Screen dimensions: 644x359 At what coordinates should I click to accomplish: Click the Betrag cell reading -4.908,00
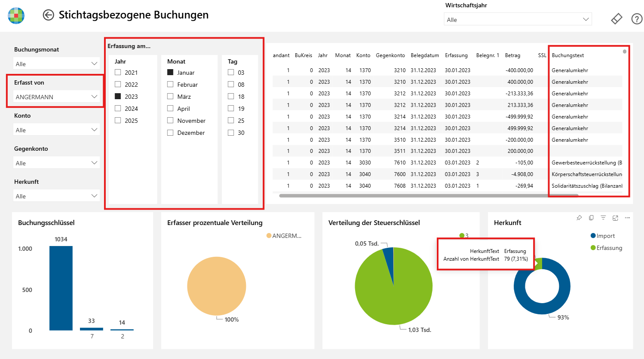tap(522, 174)
